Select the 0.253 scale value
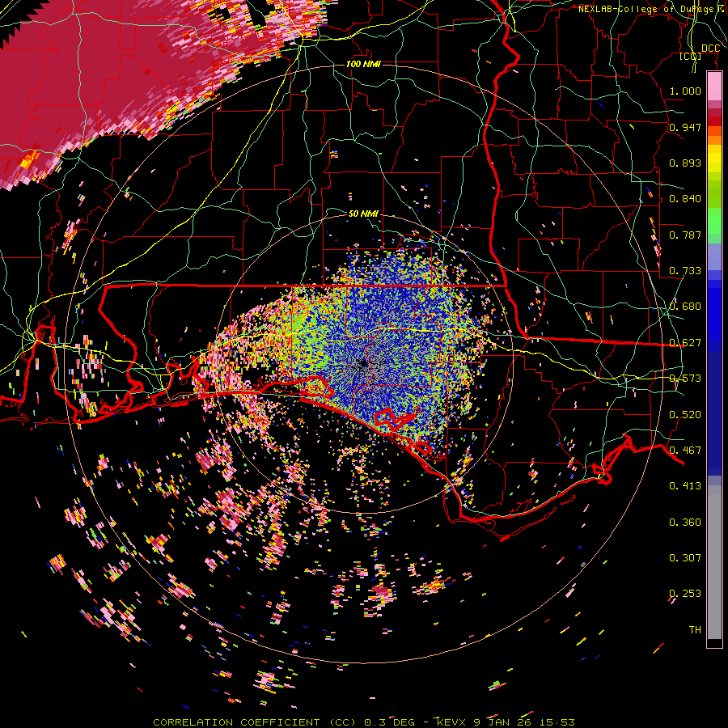This screenshot has height=728, width=728. tap(685, 594)
